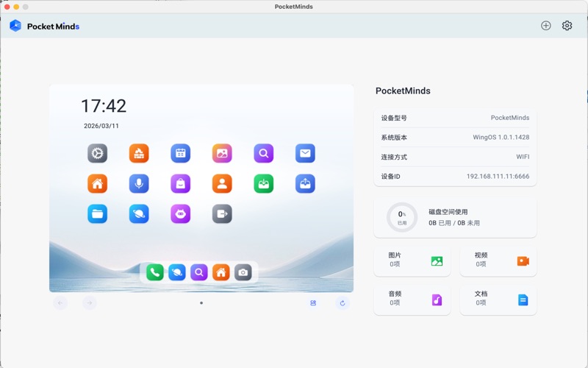Open the 视频 videos card
The height and width of the screenshot is (368, 588).
coord(498,261)
